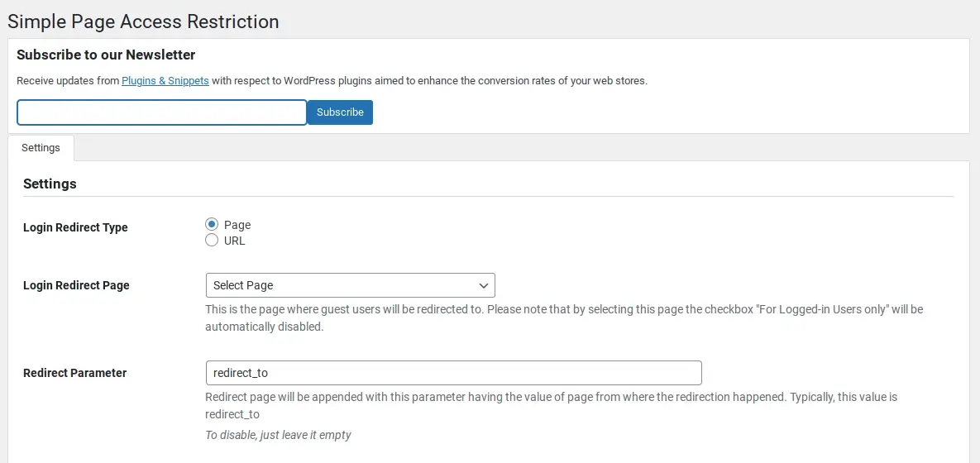Select the Page radio option

212,224
